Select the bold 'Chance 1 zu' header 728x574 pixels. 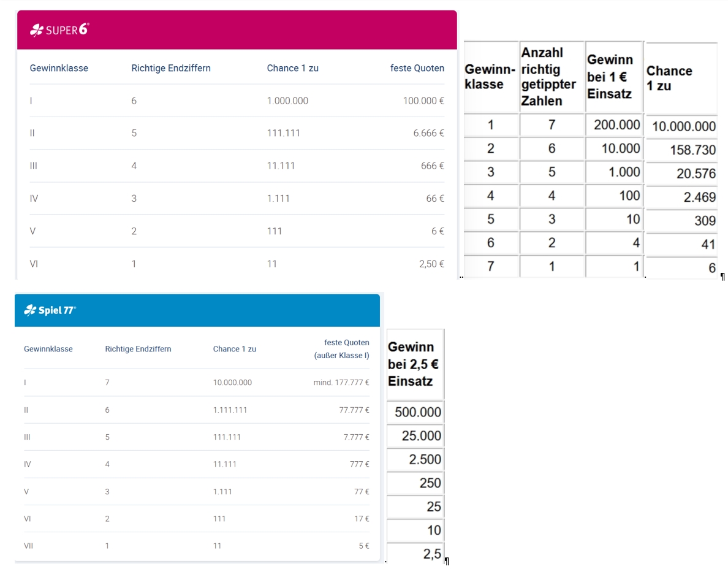(669, 78)
